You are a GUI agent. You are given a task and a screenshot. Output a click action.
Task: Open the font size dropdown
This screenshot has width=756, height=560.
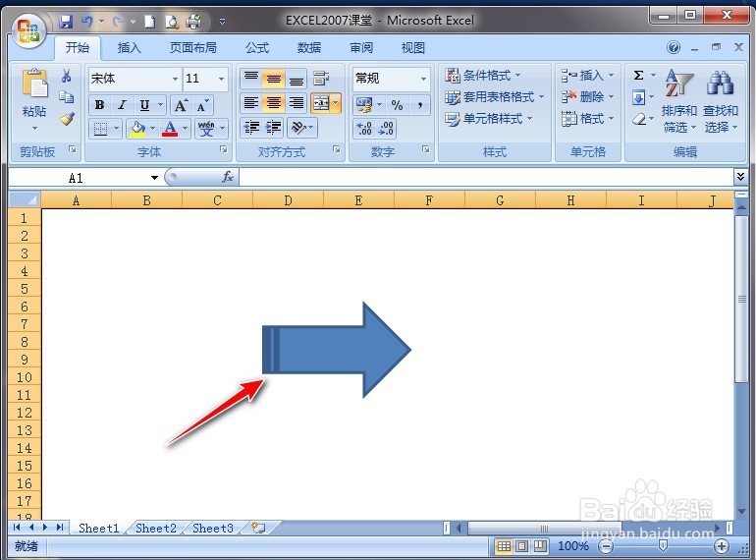221,79
